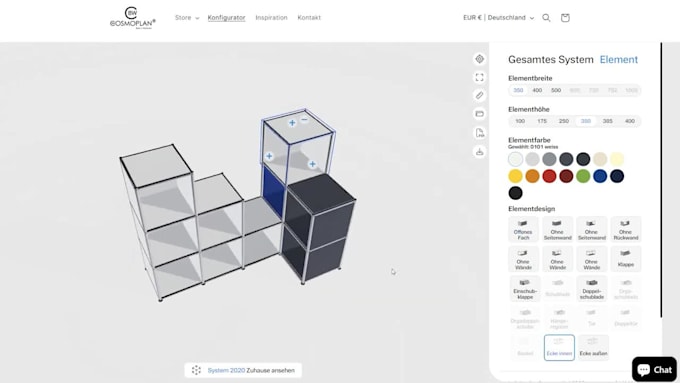Select the Ohne Rückwand design
This screenshot has height=383, width=680.
point(625,229)
